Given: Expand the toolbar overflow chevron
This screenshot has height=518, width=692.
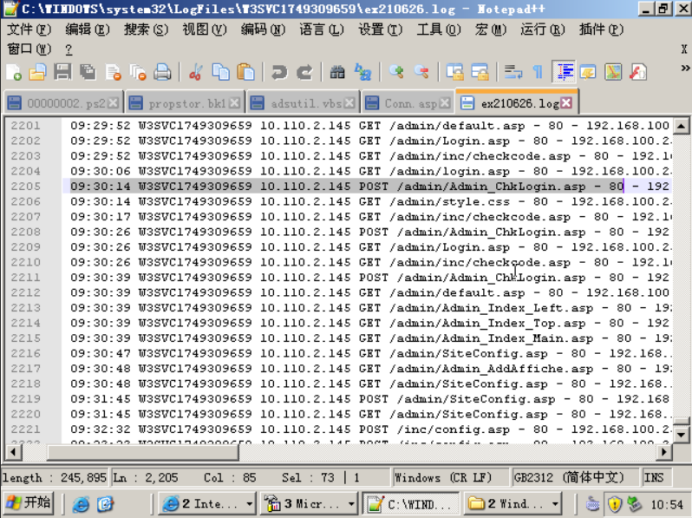Looking at the screenshot, I should click(x=682, y=72).
